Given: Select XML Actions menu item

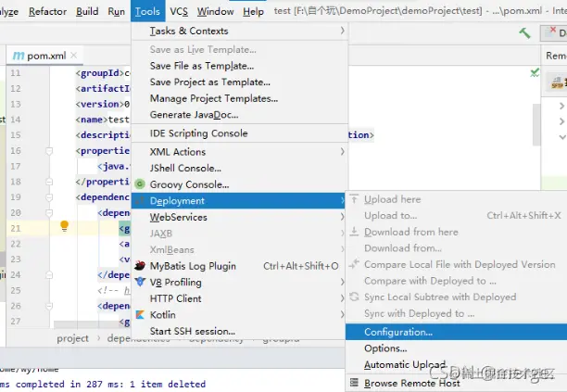Looking at the screenshot, I should pos(239,152).
